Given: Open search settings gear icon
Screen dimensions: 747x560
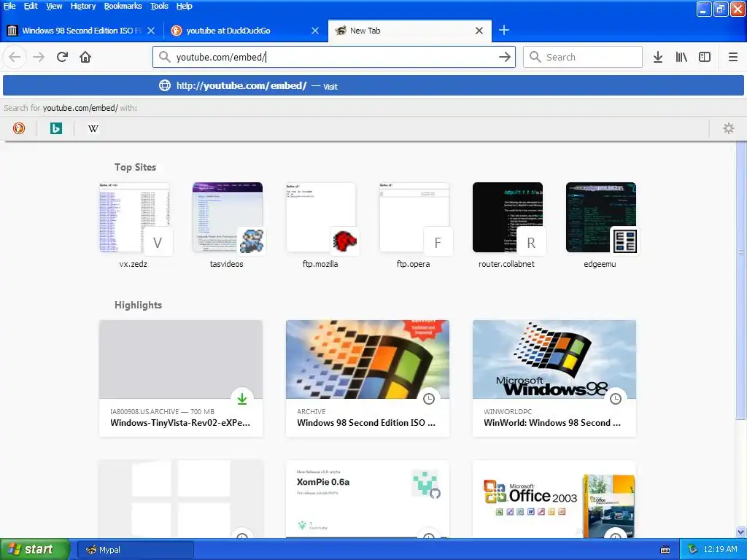Looking at the screenshot, I should (x=729, y=128).
